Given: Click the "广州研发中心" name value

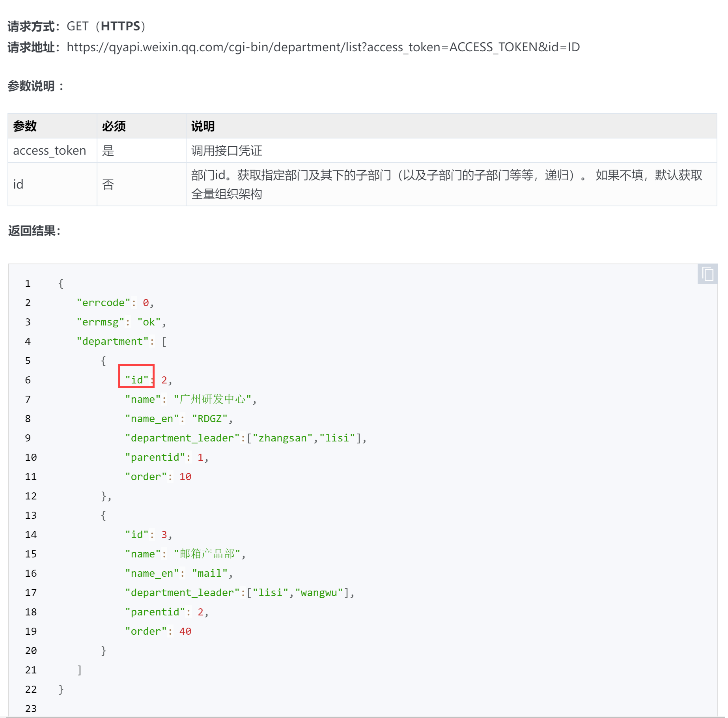Looking at the screenshot, I should pyautogui.click(x=212, y=399).
